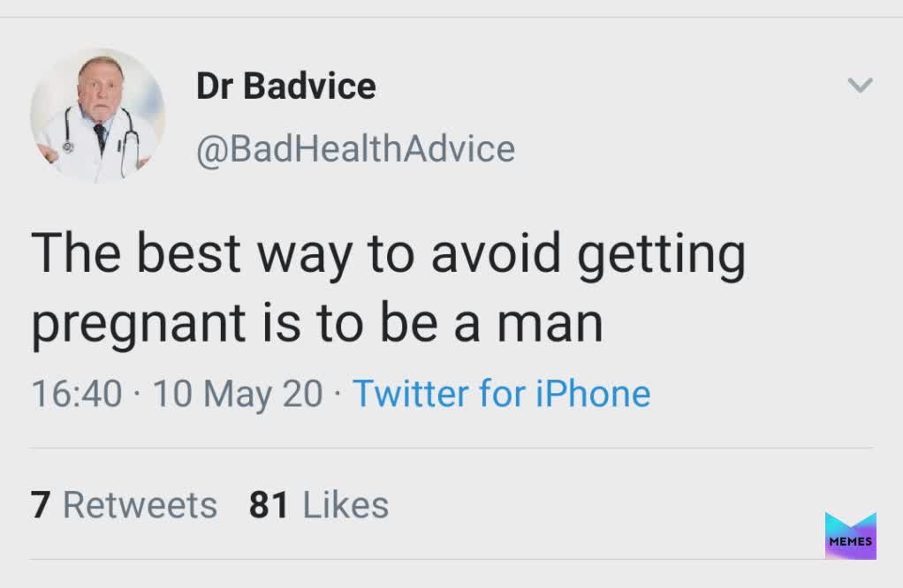The width and height of the screenshot is (903, 588).
Task: Open the Twitter for iPhone link
Action: point(501,394)
